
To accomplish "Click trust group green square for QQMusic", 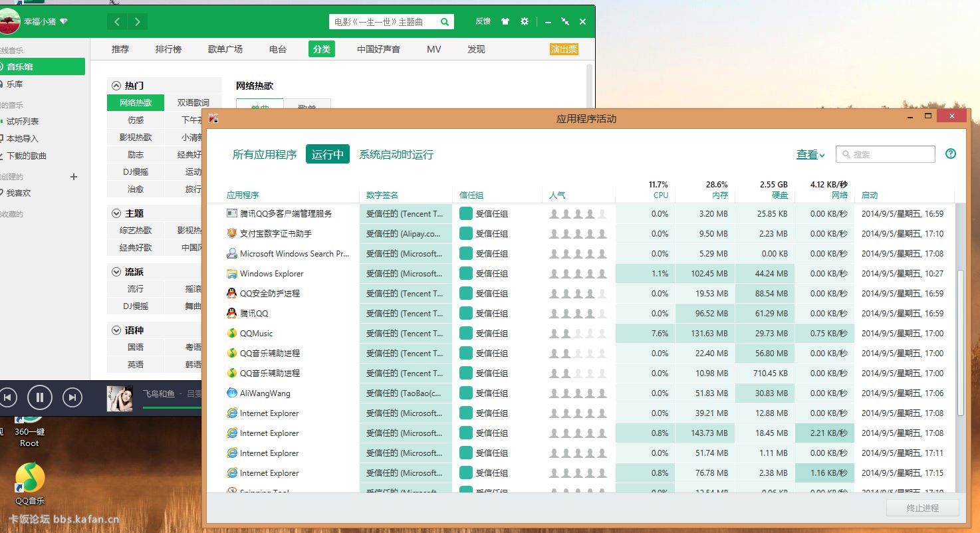I will point(466,333).
